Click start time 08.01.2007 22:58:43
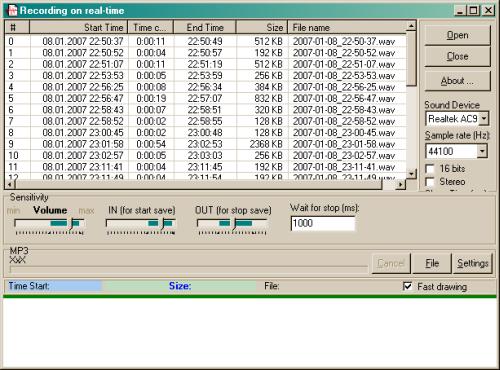500x370 pixels. (x=83, y=110)
